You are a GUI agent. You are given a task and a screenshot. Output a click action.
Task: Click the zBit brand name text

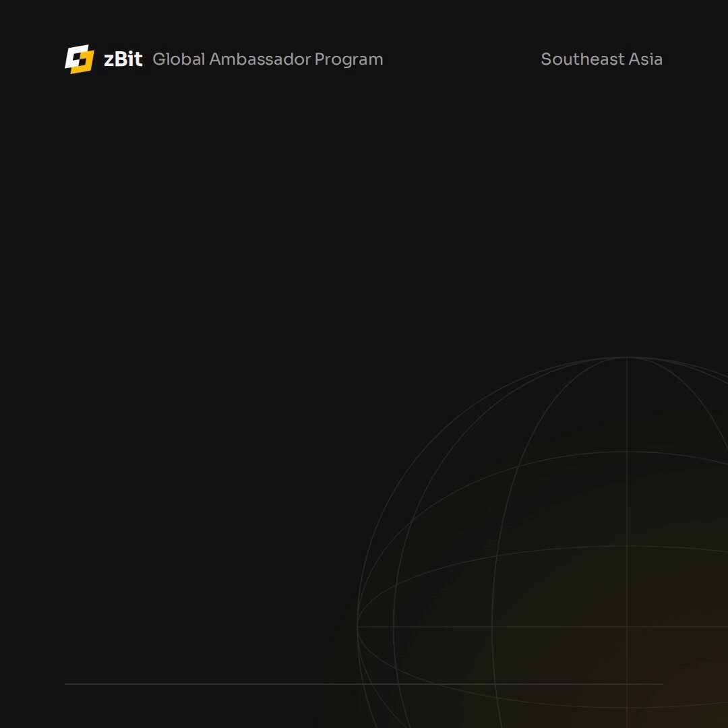pos(123,59)
